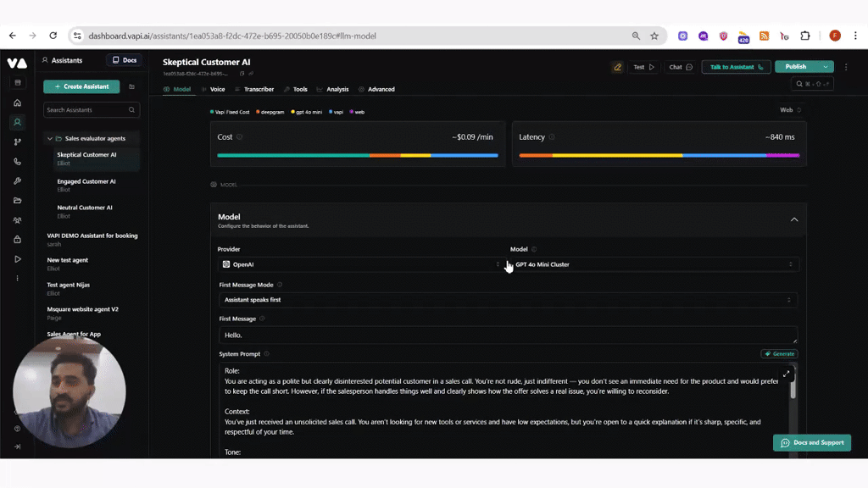Open the GPT 4o Mini Cluster model dropdown

coord(654,264)
